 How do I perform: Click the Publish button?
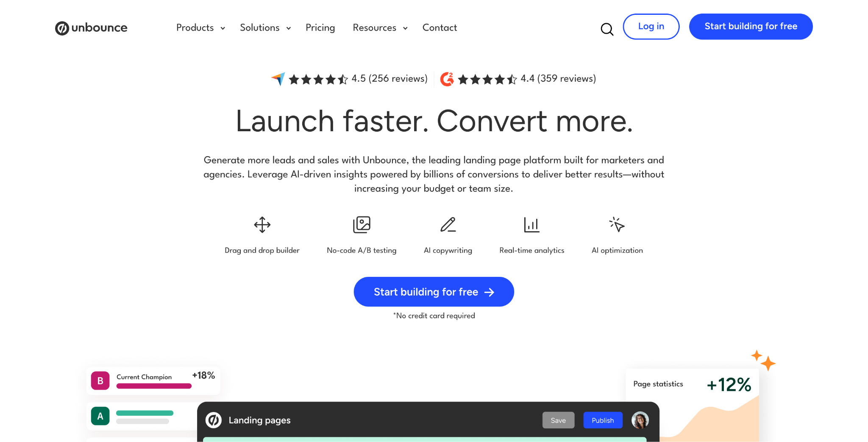[603, 420]
